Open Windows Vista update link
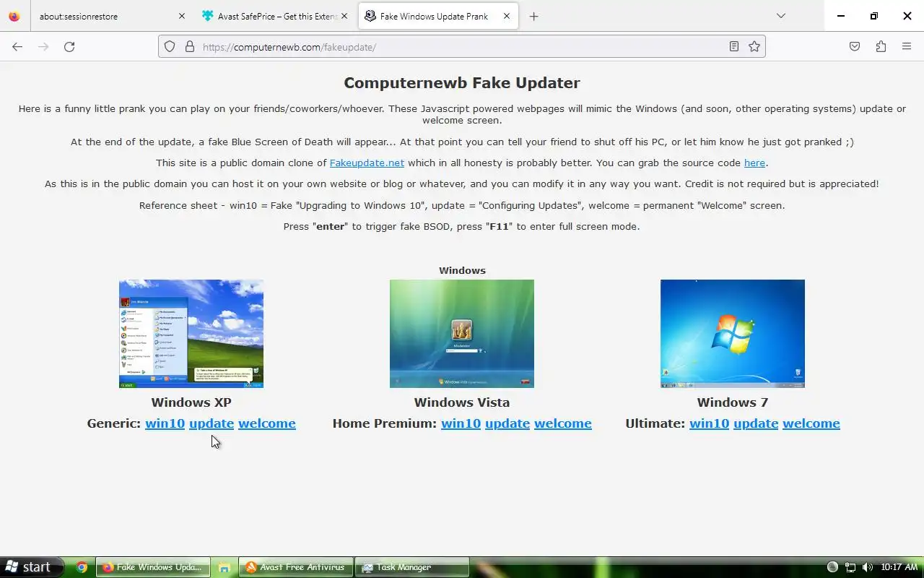 pos(507,423)
